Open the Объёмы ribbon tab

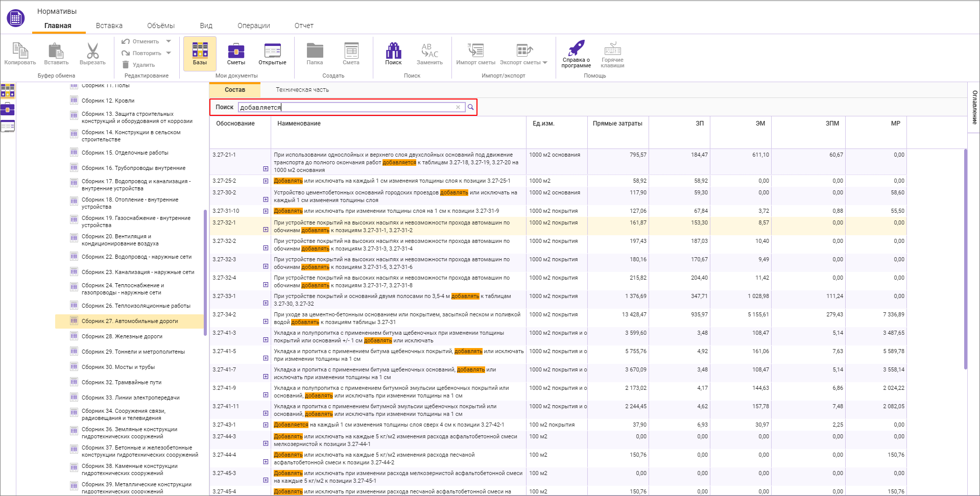point(161,26)
